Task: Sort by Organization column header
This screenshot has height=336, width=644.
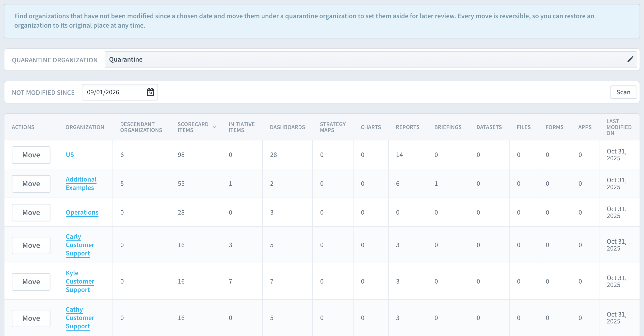Action: pyautogui.click(x=85, y=127)
